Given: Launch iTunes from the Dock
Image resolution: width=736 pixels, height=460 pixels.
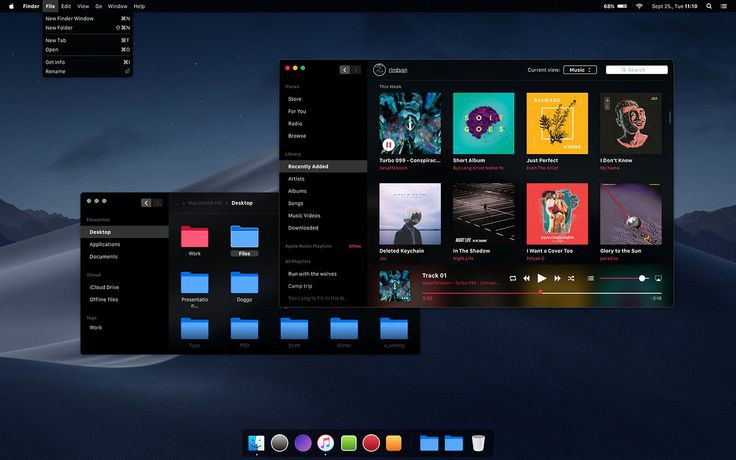Looking at the screenshot, I should tap(325, 443).
